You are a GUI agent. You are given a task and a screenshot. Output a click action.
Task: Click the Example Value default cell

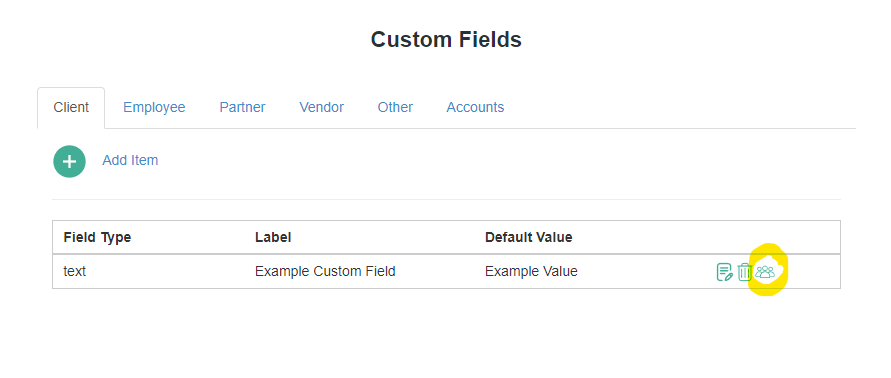tap(531, 272)
